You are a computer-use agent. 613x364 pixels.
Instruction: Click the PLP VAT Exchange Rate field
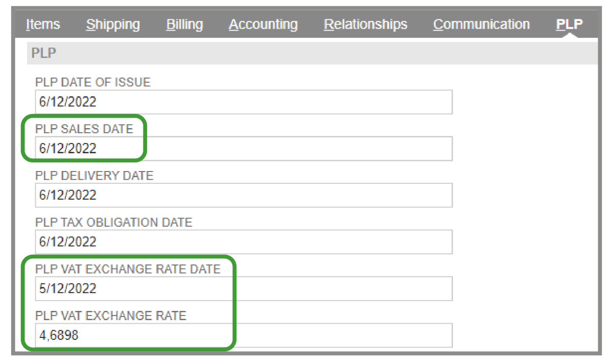(244, 335)
